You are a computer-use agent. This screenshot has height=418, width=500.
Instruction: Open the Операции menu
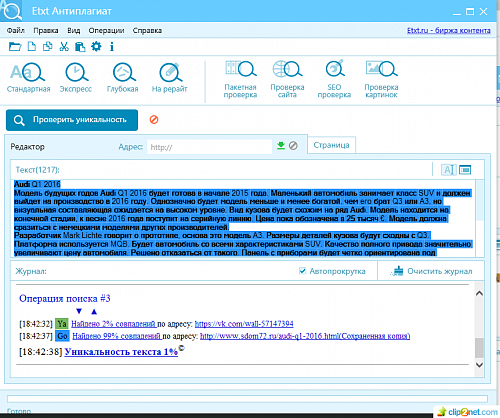[106, 30]
